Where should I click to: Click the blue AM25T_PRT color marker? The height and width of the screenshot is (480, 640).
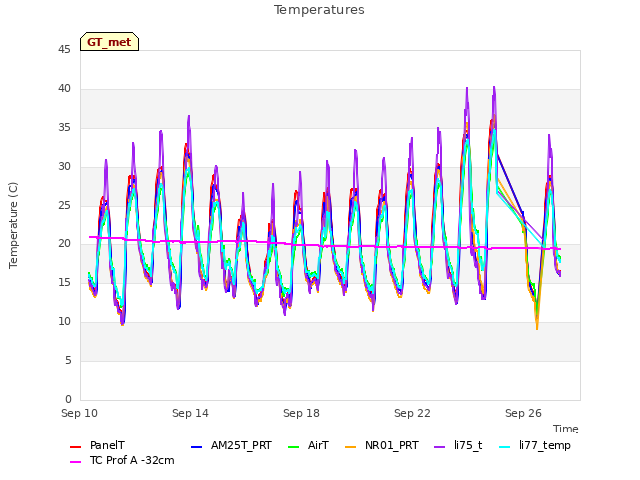pos(196,447)
